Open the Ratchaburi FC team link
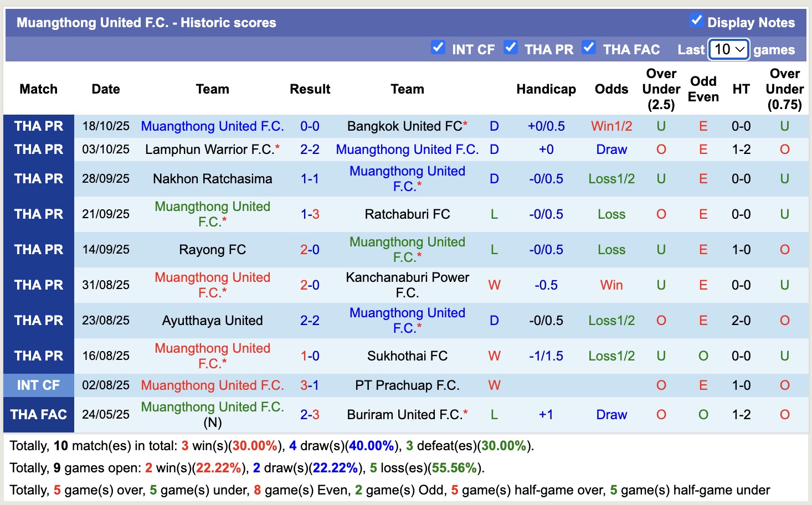This screenshot has height=505, width=812. (x=408, y=214)
